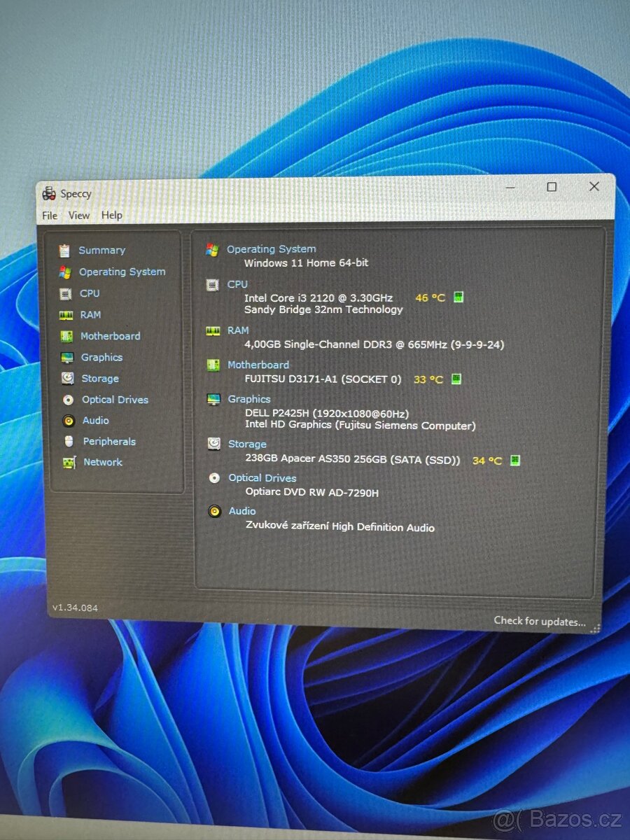This screenshot has width=630, height=840.
Task: Open the Storage section in sidebar
Action: click(100, 379)
